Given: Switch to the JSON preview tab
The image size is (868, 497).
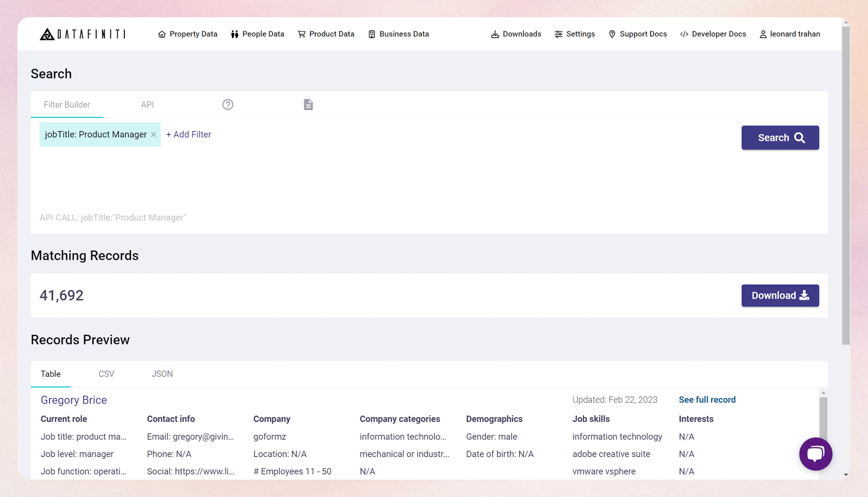Looking at the screenshot, I should point(162,374).
